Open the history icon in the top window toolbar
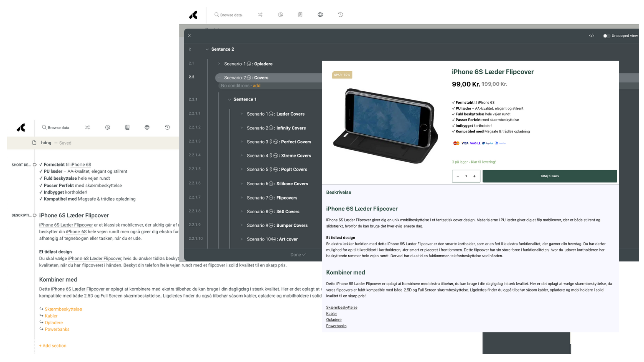 click(340, 15)
